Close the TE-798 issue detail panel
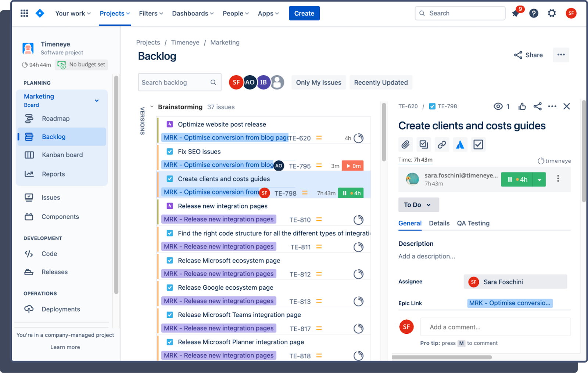Screen dimensions: 588x373 click(x=567, y=106)
